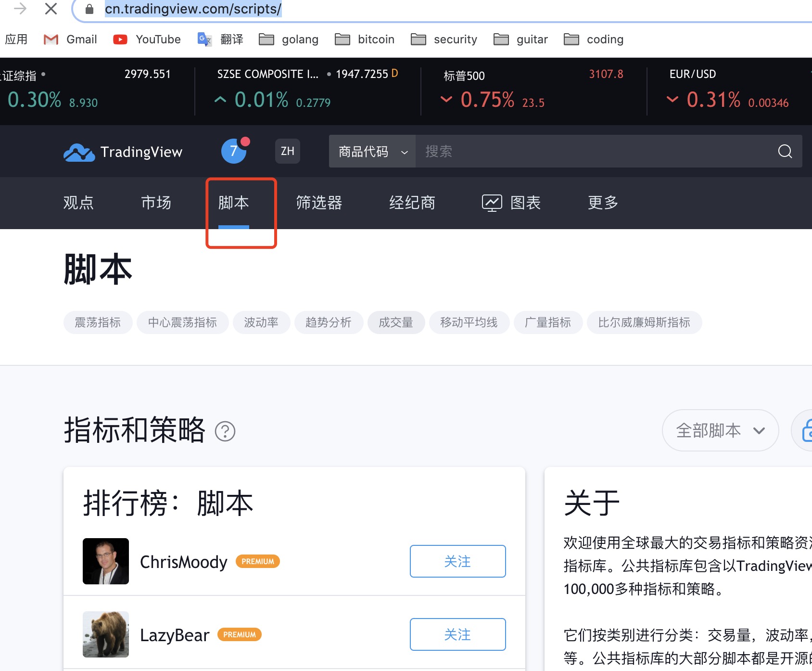The height and width of the screenshot is (671, 812).
Task: Click the TradingView cloud logo
Action: (79, 152)
